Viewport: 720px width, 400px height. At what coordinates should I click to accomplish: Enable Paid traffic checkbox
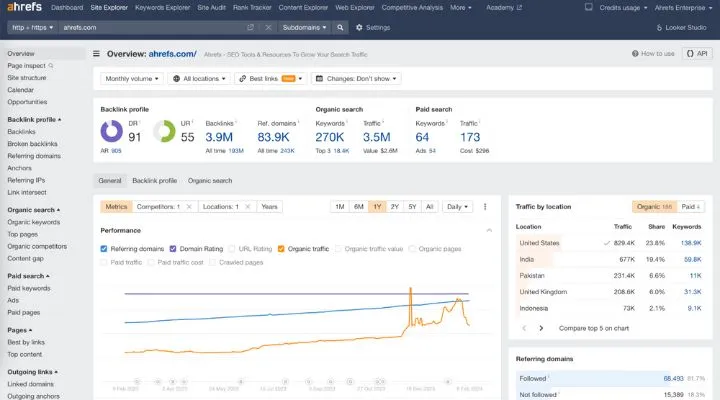104,263
